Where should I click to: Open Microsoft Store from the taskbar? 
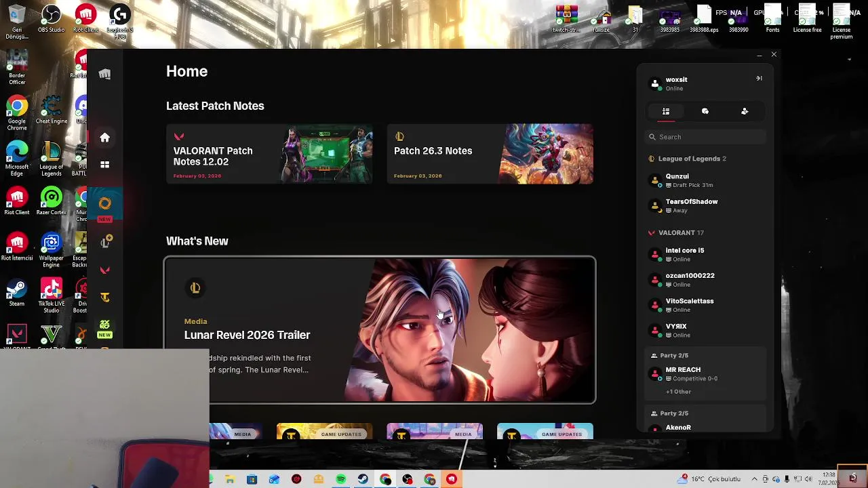coord(252,479)
